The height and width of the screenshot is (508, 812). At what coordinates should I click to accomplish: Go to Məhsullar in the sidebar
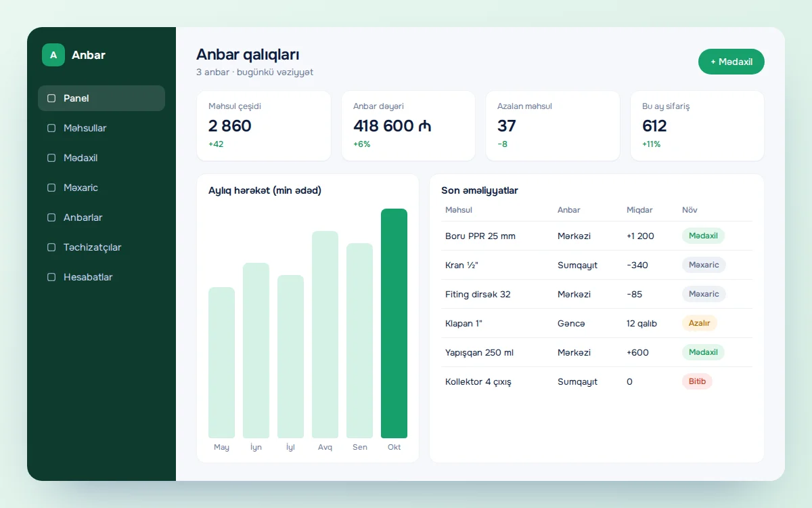101,128
